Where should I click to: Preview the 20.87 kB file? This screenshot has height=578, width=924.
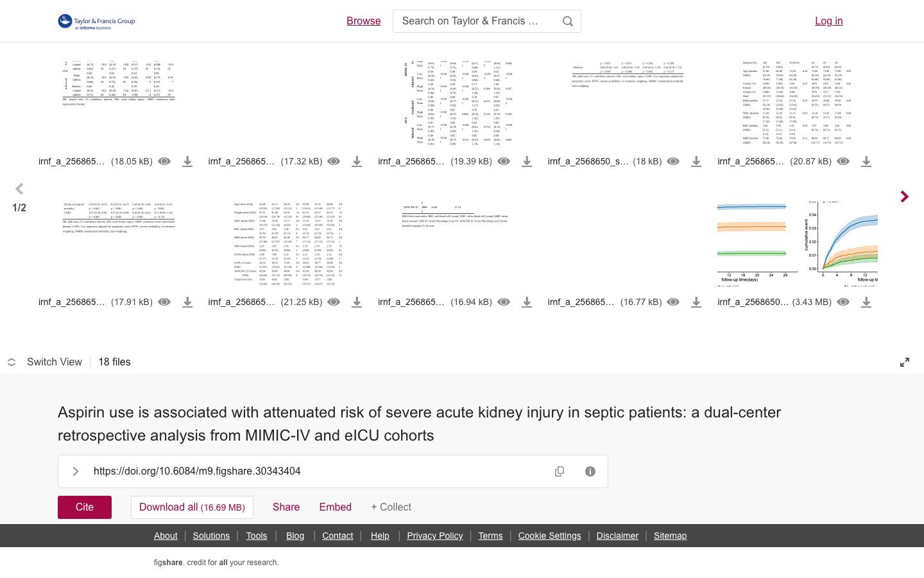[x=843, y=162]
